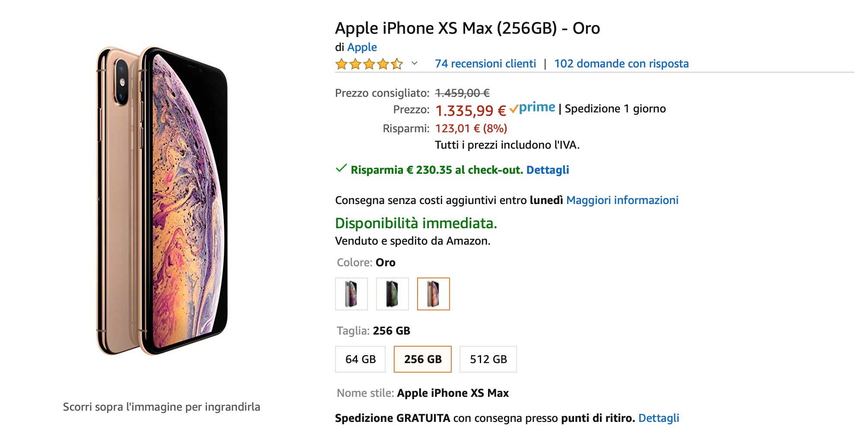Open Dettagli for punti di ritiro shipping
This screenshot has height=434, width=868.
pyautogui.click(x=658, y=418)
